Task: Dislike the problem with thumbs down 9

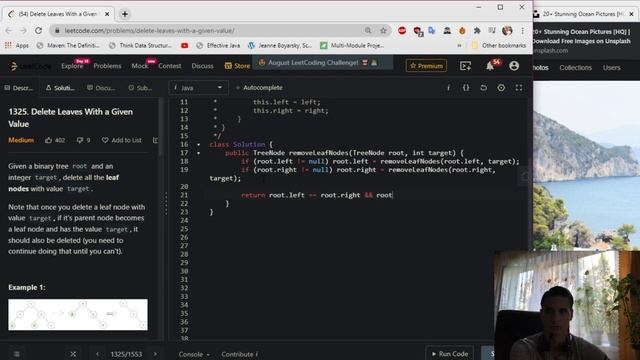Action: click(x=83, y=140)
